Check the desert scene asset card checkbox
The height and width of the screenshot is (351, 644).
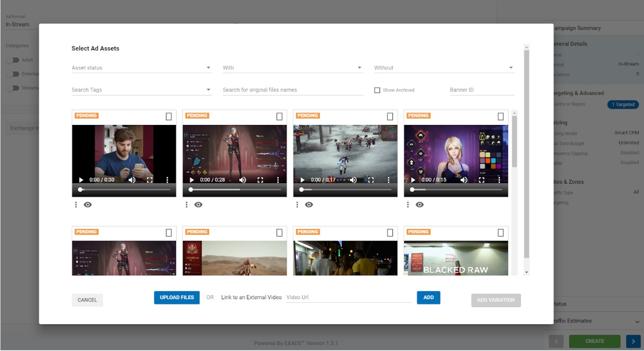point(279,233)
